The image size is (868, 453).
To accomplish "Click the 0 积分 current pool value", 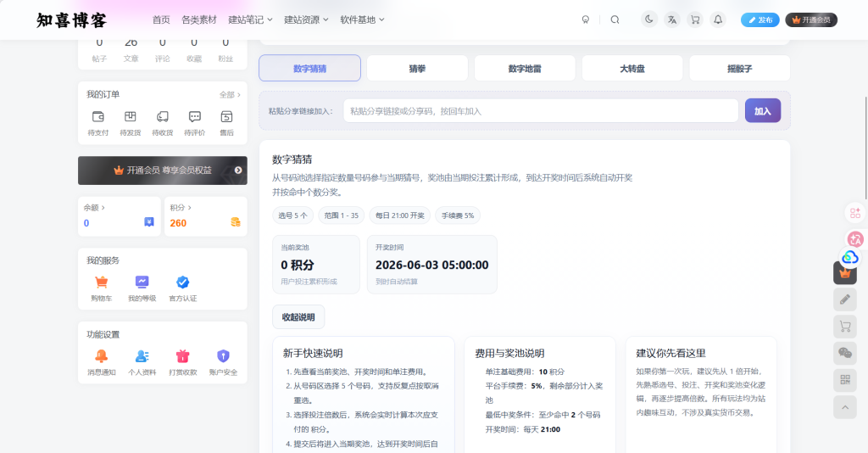I will click(x=298, y=266).
